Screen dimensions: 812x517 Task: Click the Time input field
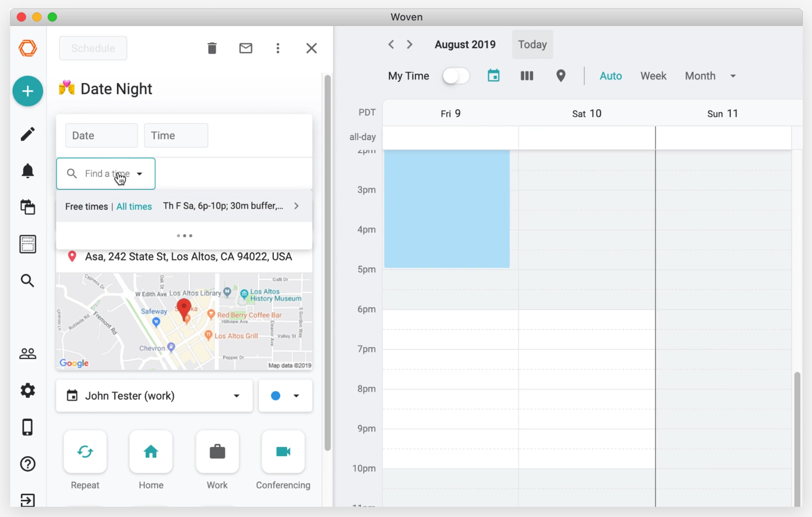click(176, 136)
